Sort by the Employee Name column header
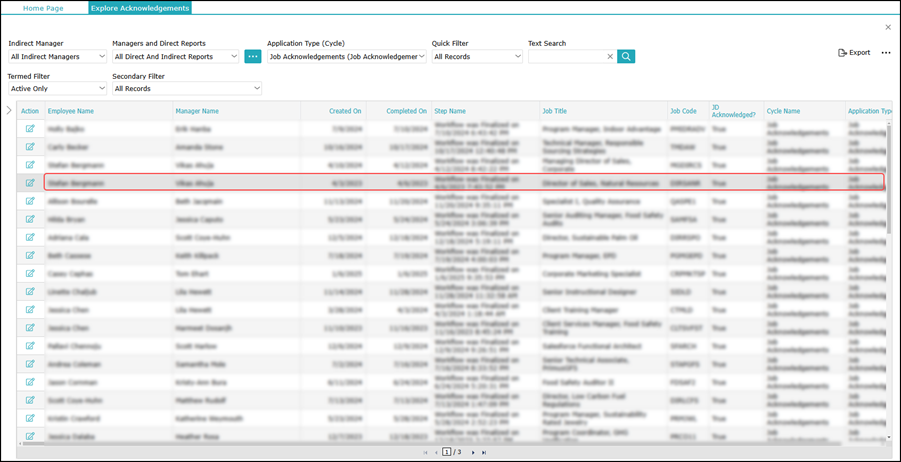 coord(71,111)
